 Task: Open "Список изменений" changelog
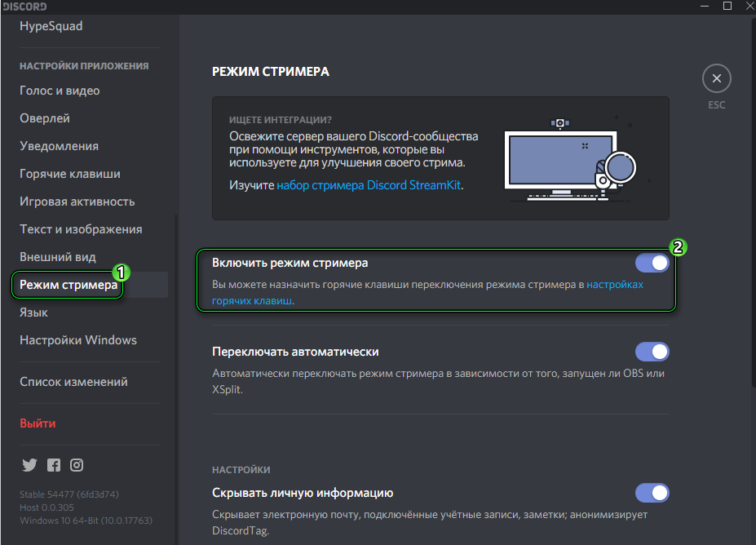click(x=73, y=382)
